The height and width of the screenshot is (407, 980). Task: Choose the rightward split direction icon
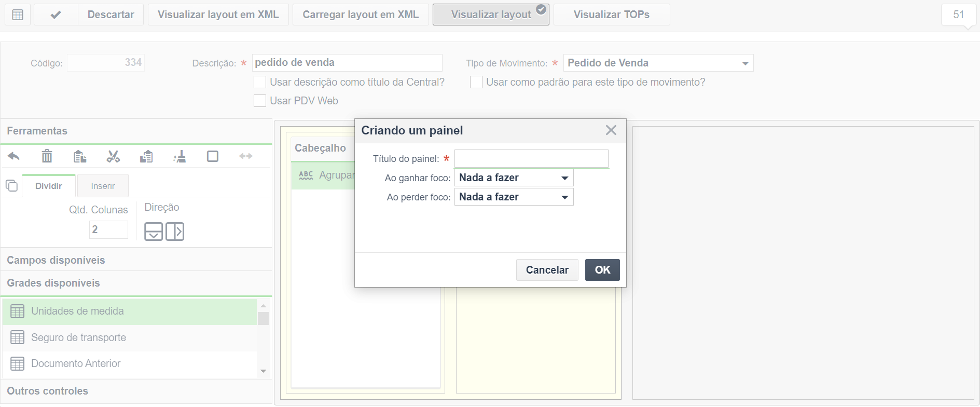tap(175, 231)
